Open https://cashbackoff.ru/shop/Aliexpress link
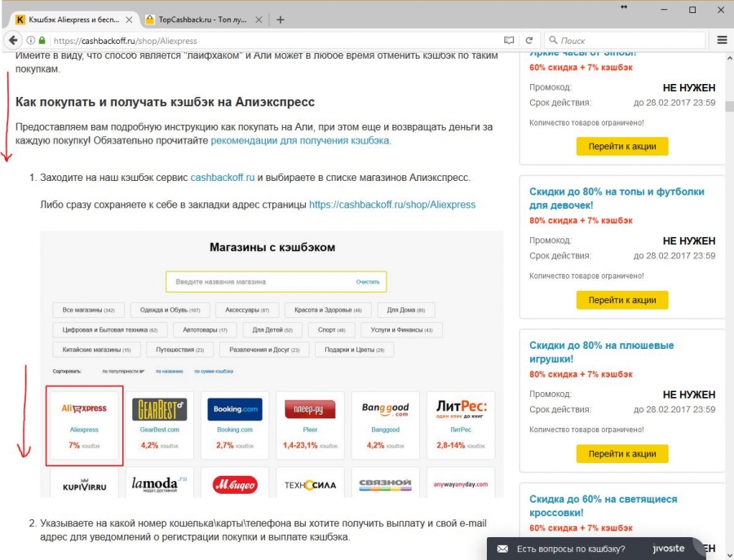The height and width of the screenshot is (560, 734). click(x=392, y=205)
